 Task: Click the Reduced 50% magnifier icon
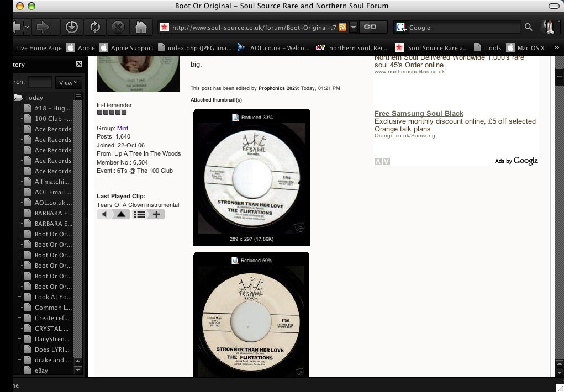point(235,261)
